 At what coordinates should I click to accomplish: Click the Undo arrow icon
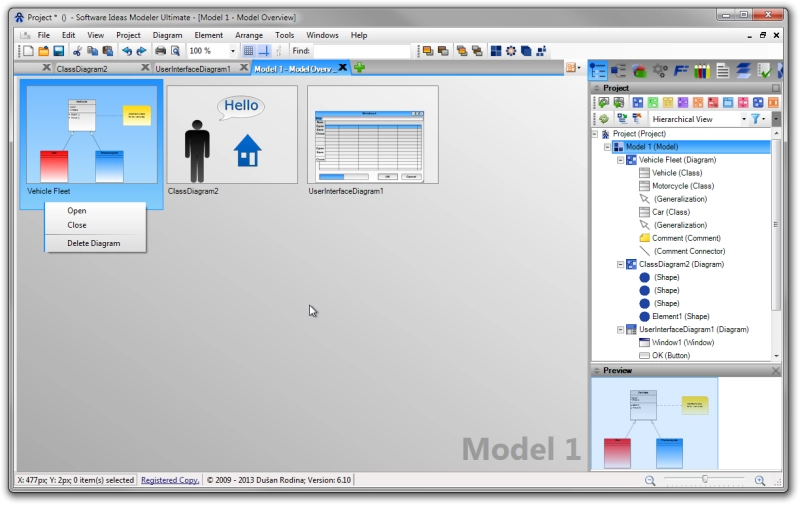click(127, 51)
